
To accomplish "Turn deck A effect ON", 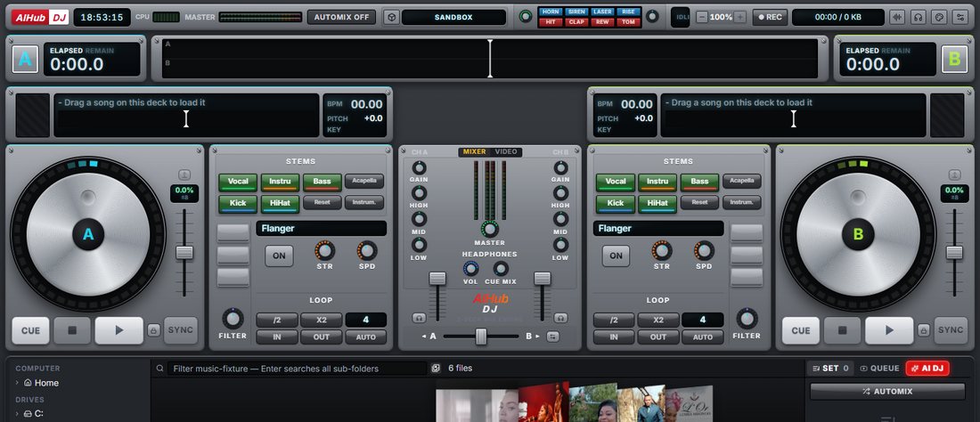I will [279, 256].
